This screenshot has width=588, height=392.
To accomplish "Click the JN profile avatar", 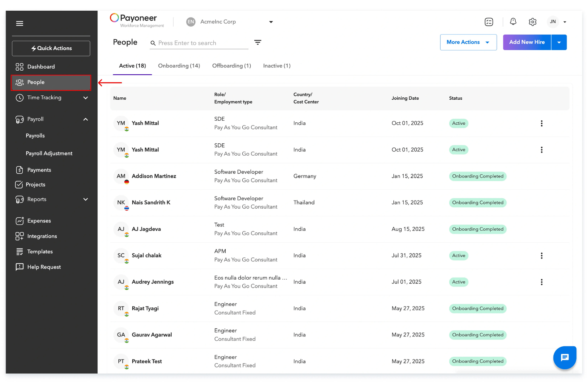I will [553, 22].
